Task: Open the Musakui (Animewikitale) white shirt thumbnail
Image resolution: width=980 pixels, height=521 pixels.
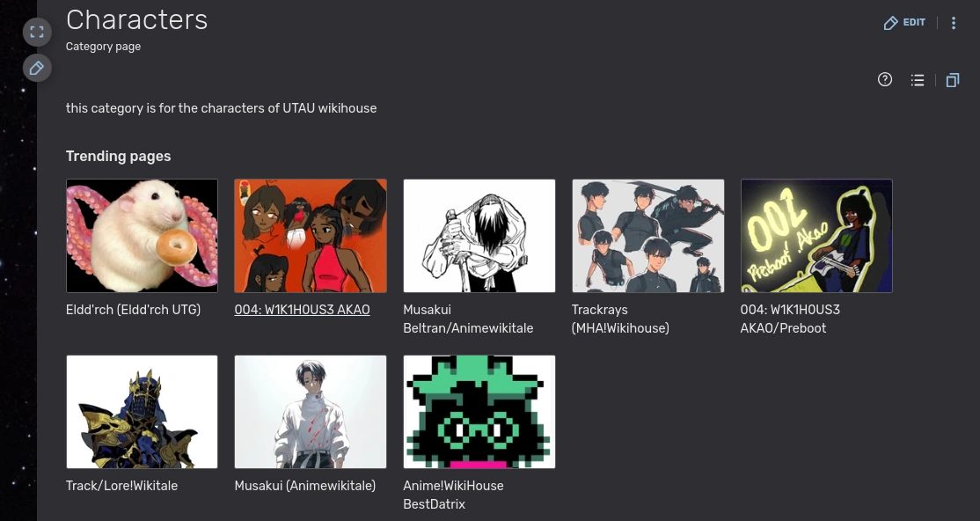Action: 311,412
